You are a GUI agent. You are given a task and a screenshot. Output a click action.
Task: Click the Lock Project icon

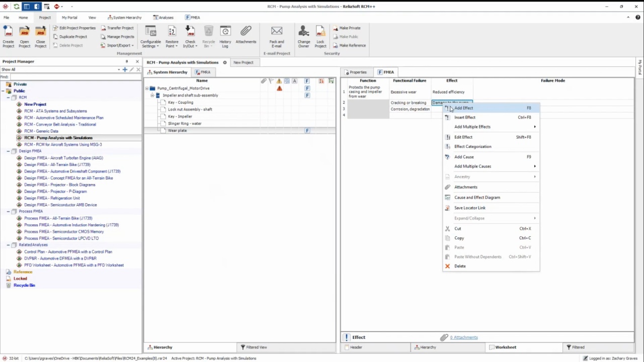[320, 37]
